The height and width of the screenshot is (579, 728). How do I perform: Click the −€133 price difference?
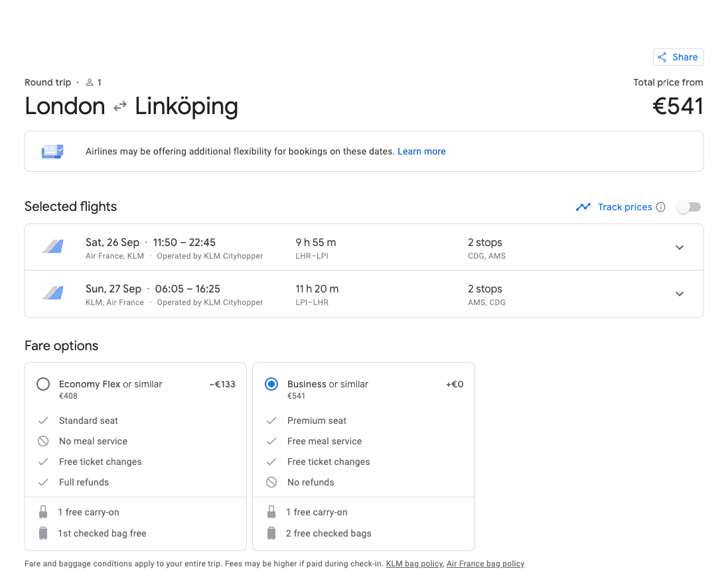click(222, 384)
